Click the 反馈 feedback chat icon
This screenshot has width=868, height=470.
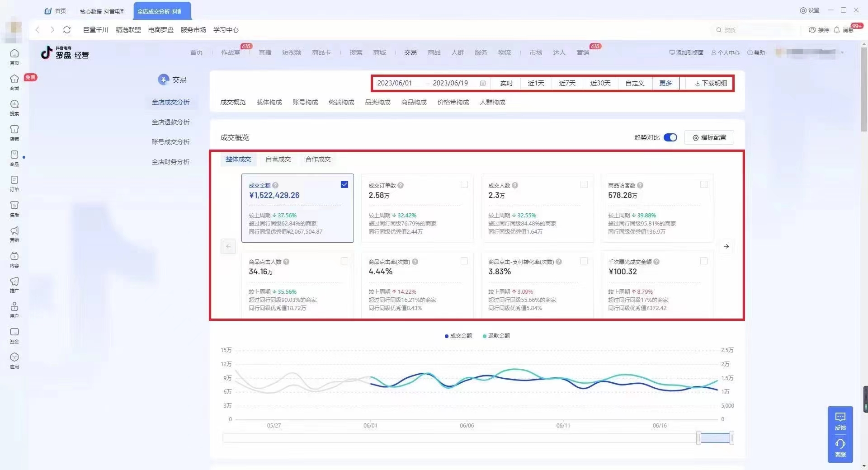pyautogui.click(x=840, y=418)
